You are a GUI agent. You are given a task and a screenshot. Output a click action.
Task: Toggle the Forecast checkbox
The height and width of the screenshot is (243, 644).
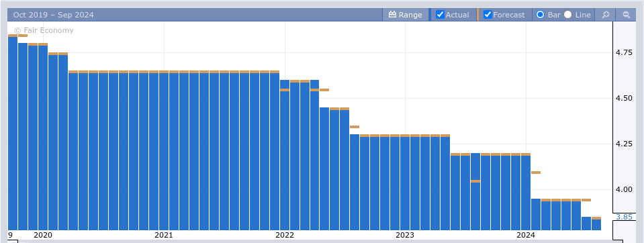pyautogui.click(x=488, y=15)
